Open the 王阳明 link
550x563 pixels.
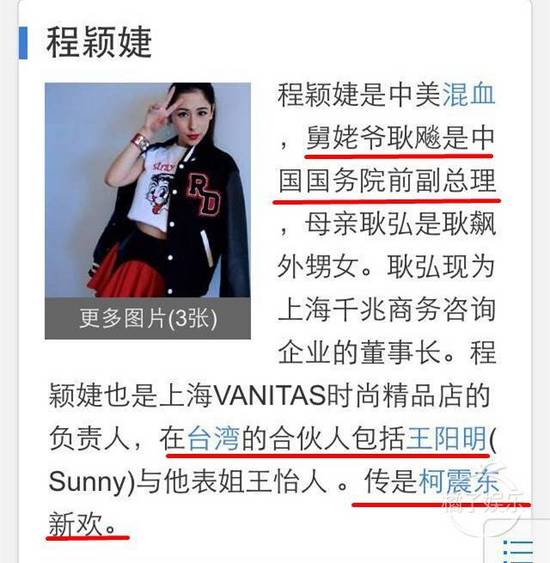[x=446, y=438]
